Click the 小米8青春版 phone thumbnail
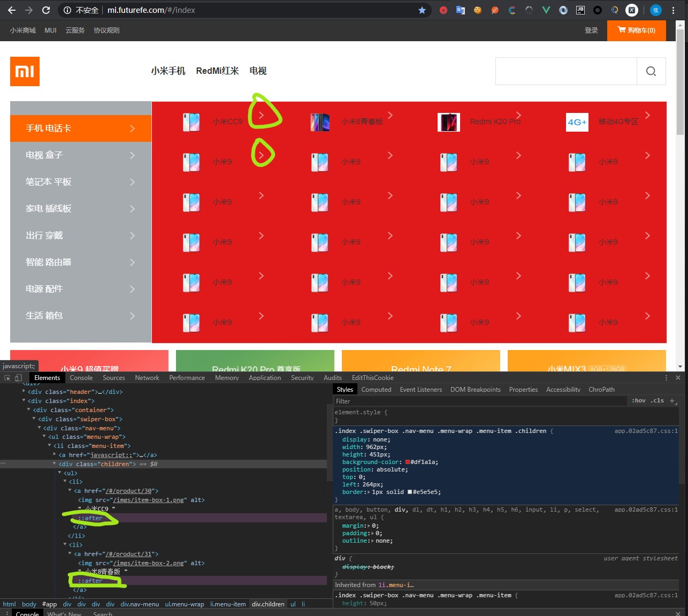The width and height of the screenshot is (688, 616). click(x=320, y=122)
